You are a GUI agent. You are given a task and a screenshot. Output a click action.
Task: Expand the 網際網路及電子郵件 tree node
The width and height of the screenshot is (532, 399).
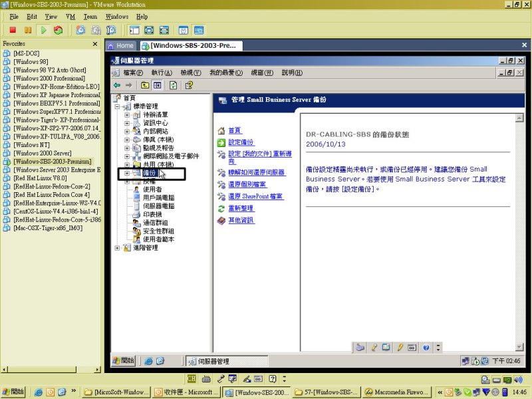tap(126, 156)
